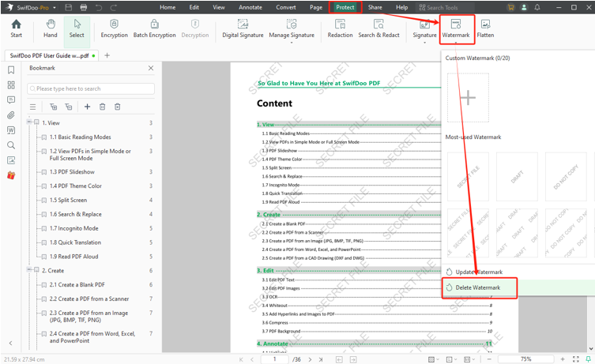Collapse the 2. Create bookmark node
This screenshot has width=595, height=364.
[x=28, y=269]
